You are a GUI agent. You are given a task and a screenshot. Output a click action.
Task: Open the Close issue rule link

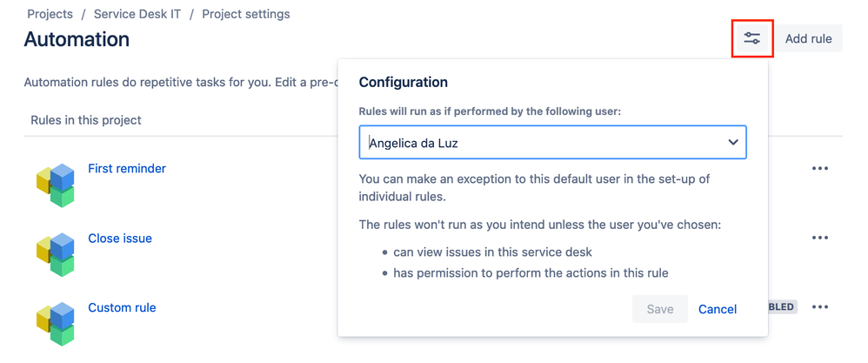click(120, 239)
